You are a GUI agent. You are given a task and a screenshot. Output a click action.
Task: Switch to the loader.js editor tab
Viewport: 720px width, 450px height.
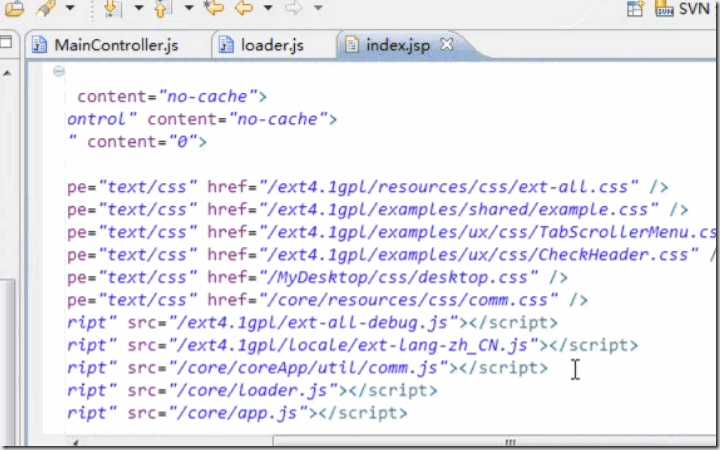pos(262,45)
